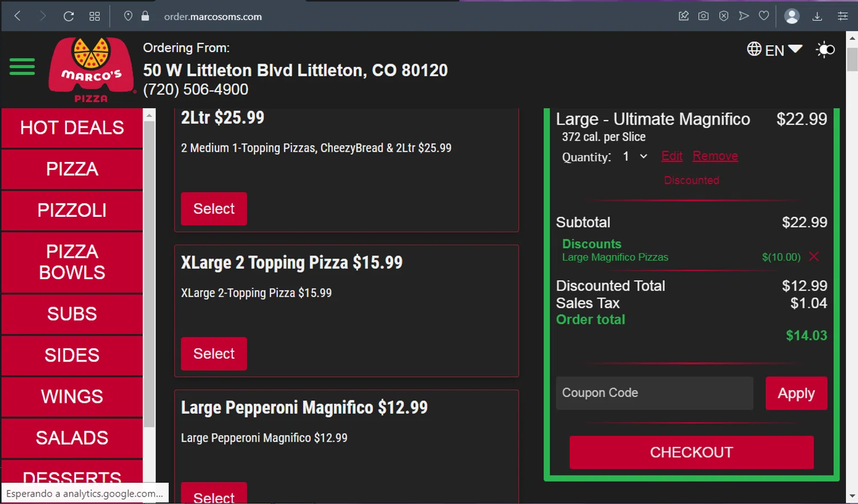Viewport: 858px width, 504px height.
Task: Click the Coupon Code field
Action: 654,393
